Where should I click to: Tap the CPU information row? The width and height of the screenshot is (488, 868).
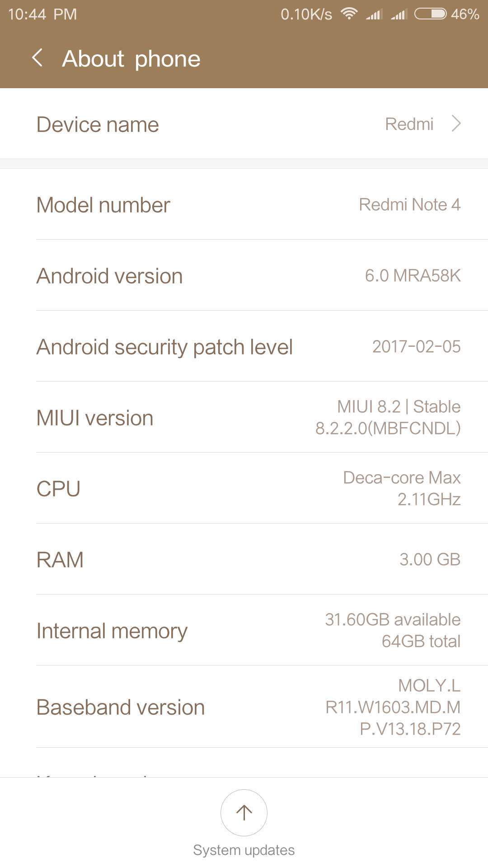(244, 489)
